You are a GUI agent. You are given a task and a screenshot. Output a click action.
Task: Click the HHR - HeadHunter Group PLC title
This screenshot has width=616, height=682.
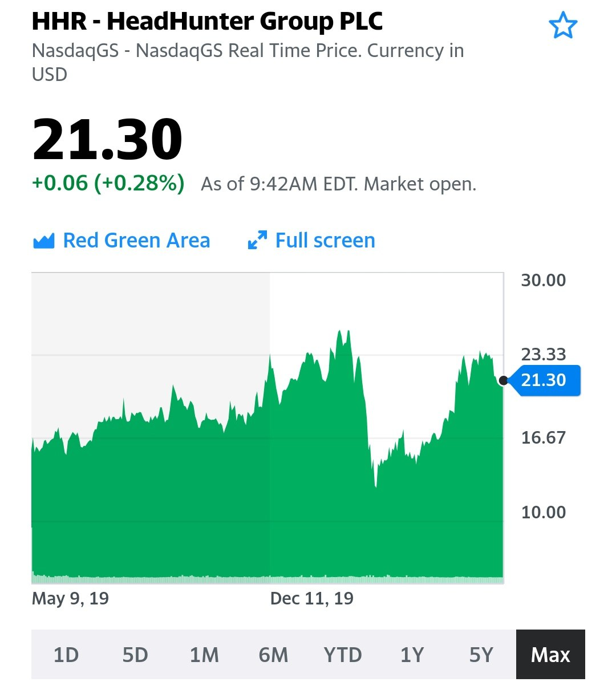[x=207, y=21]
